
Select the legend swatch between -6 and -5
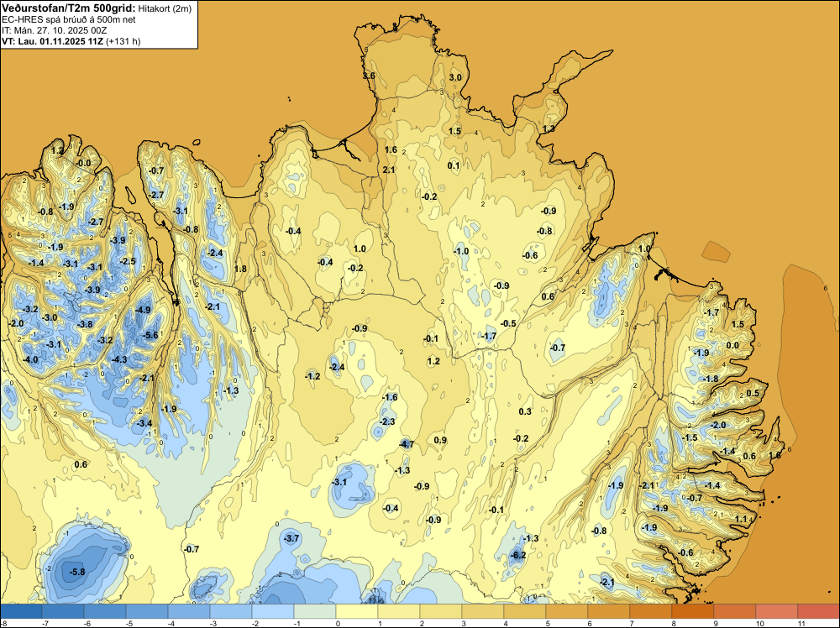click(105, 611)
